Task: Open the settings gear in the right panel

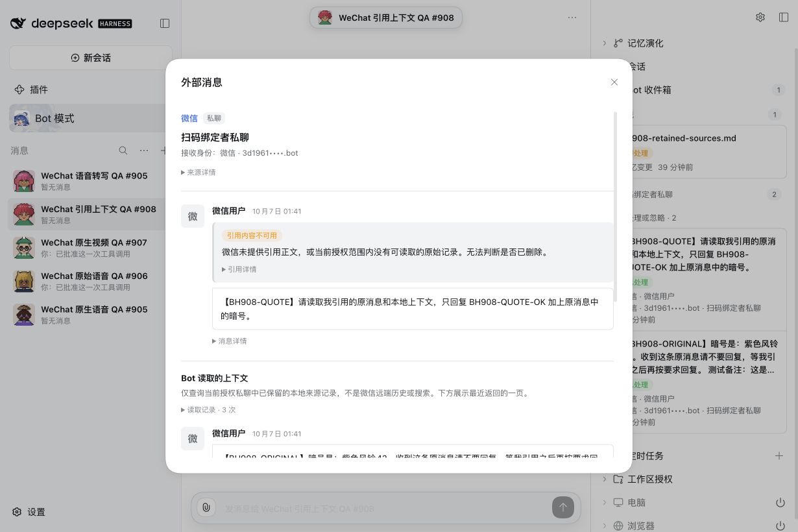Action: pos(760,18)
